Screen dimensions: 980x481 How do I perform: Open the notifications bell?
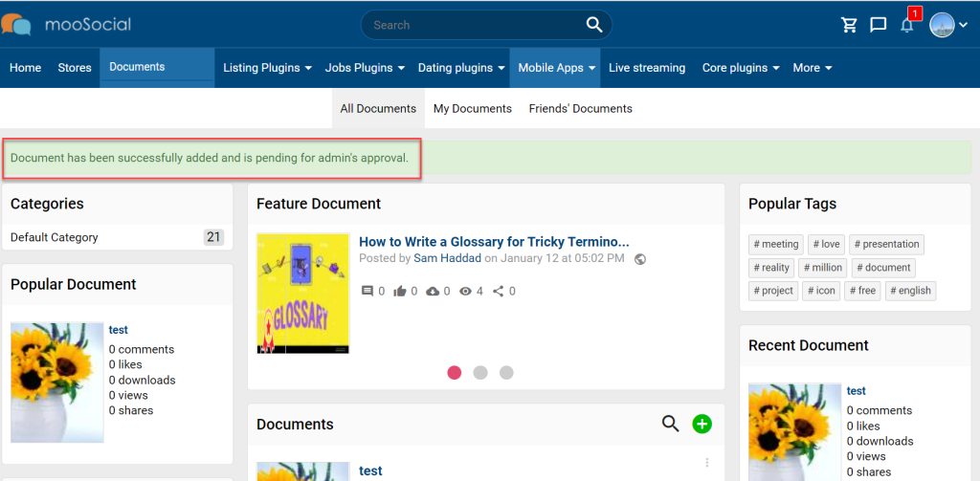click(x=907, y=25)
